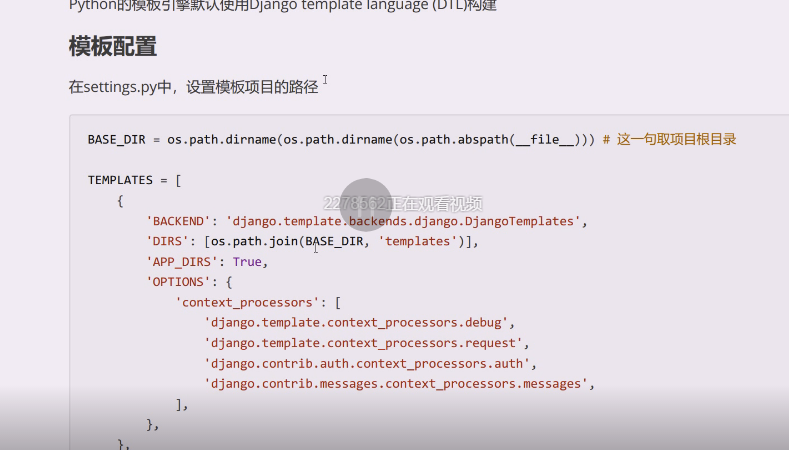
Task: Click the pause button over the video
Action: pyautogui.click(x=366, y=204)
